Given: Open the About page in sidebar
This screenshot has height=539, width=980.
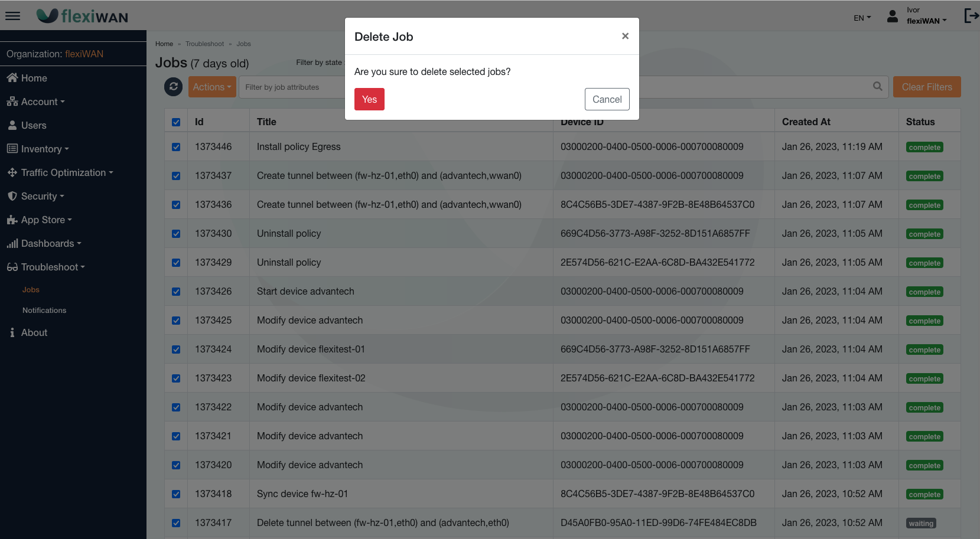Looking at the screenshot, I should tap(34, 332).
